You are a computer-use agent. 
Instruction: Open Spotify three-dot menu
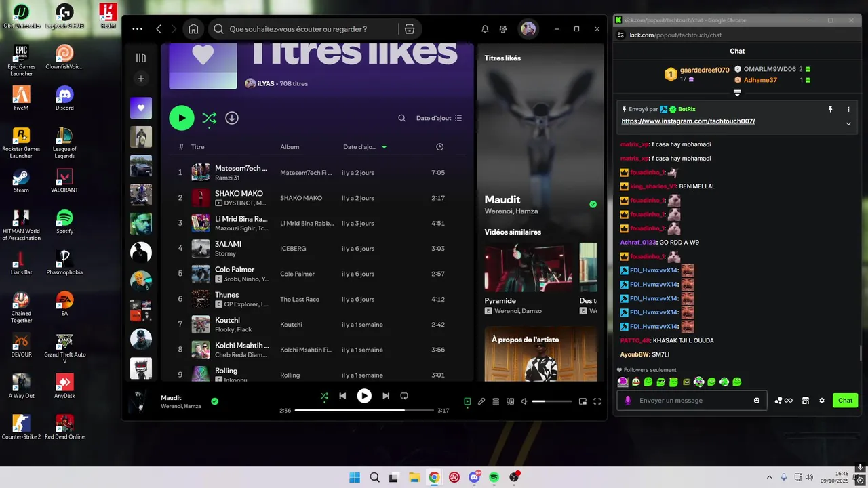click(138, 29)
